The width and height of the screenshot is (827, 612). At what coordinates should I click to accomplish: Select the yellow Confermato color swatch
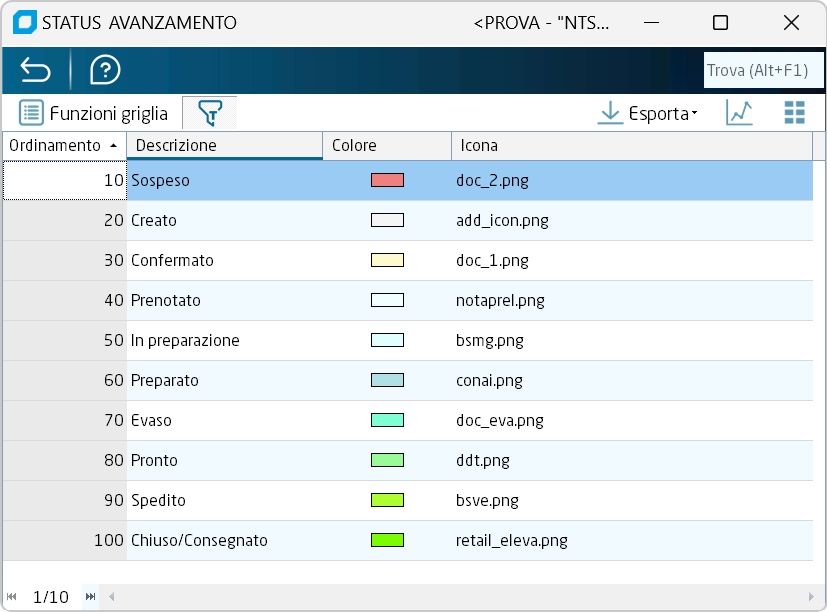[x=387, y=261]
